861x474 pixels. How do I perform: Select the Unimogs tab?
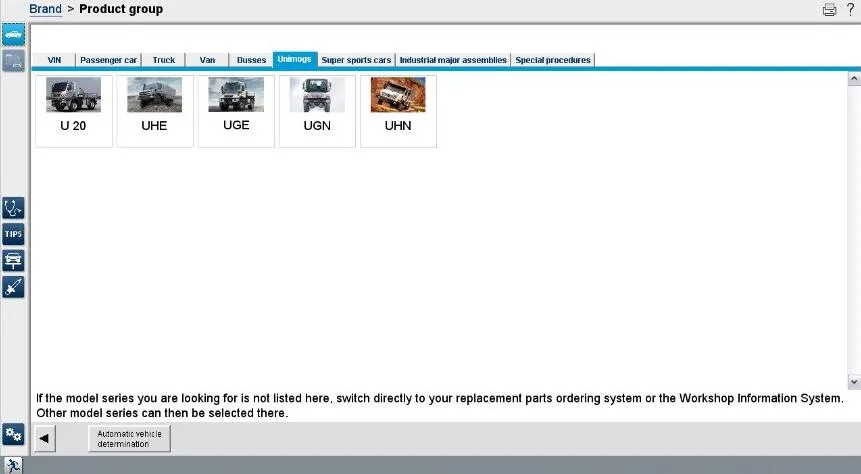tap(294, 59)
